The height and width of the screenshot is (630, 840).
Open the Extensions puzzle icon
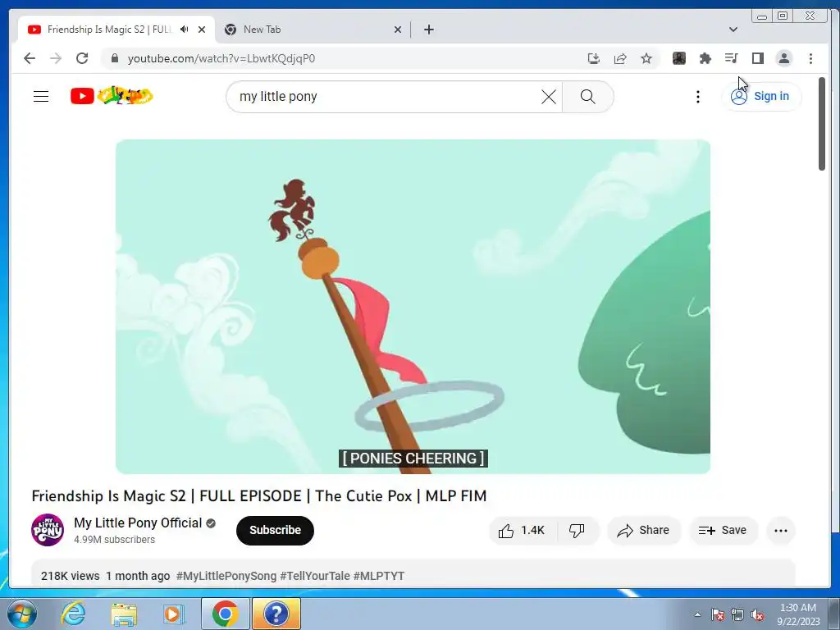705,58
